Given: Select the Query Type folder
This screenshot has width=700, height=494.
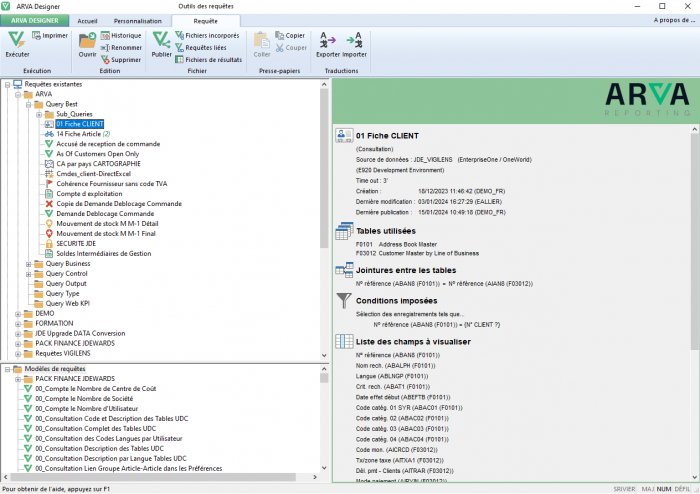Looking at the screenshot, I should (x=62, y=294).
